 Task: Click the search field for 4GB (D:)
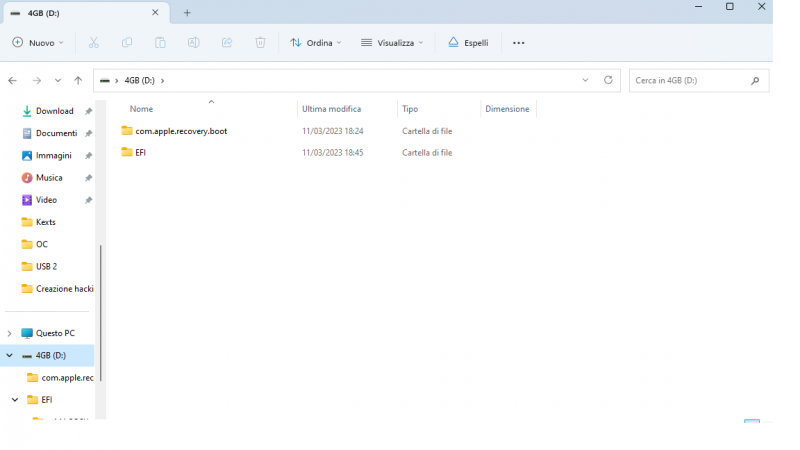pyautogui.click(x=688, y=80)
